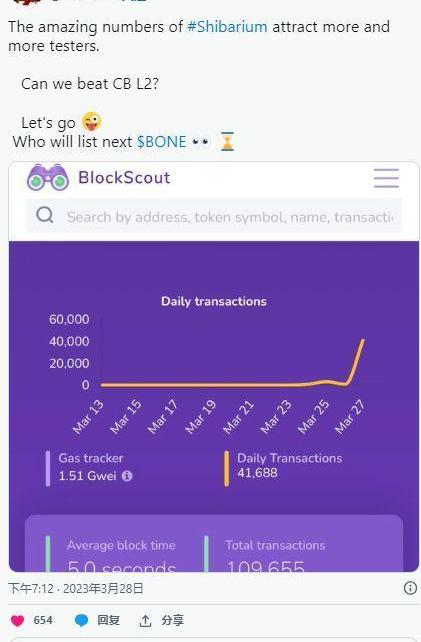Select the Gas tracker 1.51 Gwei value
The height and width of the screenshot is (642, 421).
(x=87, y=476)
